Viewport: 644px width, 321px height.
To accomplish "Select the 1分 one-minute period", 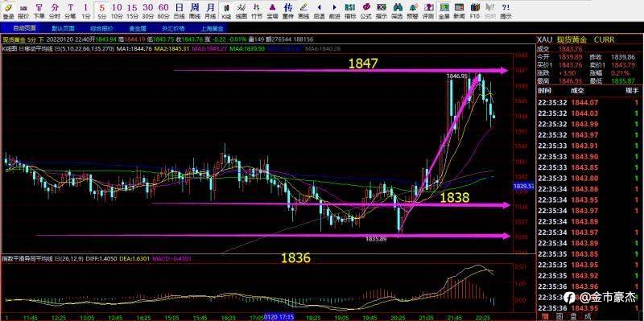I will [x=85, y=10].
